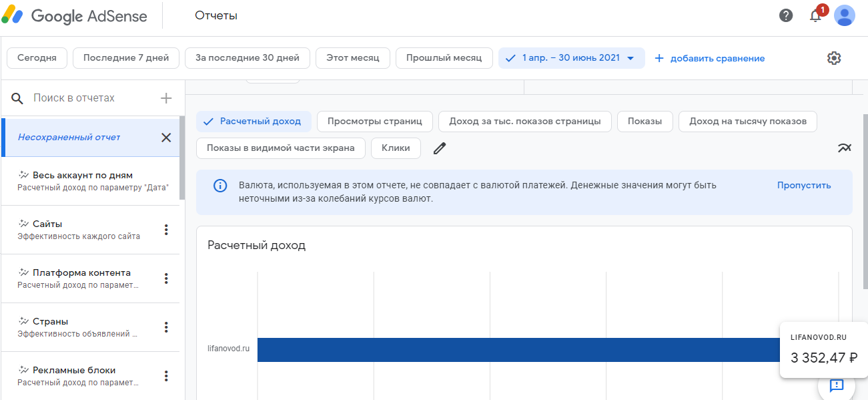Open Весь аккаунт по дням report
Screen dimensions: 868x400
click(x=90, y=181)
